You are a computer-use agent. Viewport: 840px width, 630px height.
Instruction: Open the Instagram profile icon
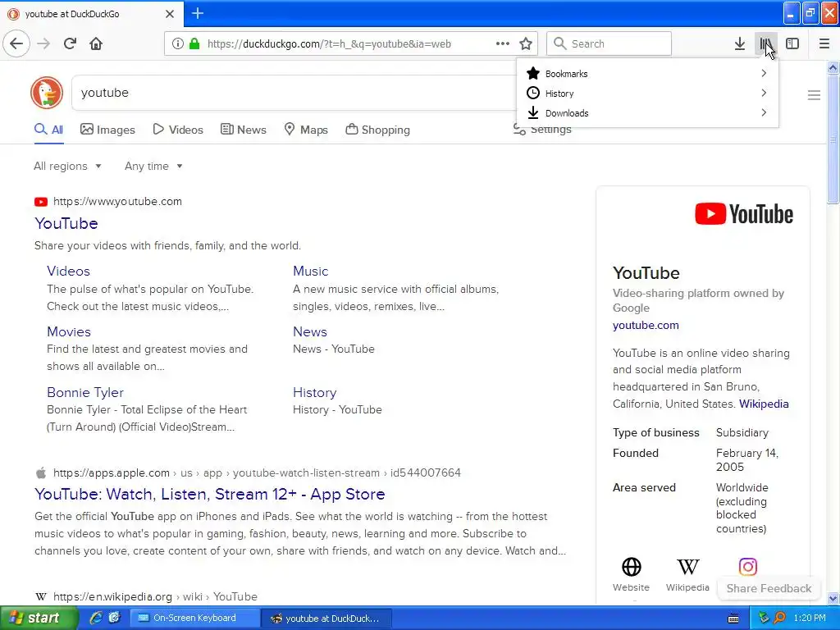tap(748, 567)
